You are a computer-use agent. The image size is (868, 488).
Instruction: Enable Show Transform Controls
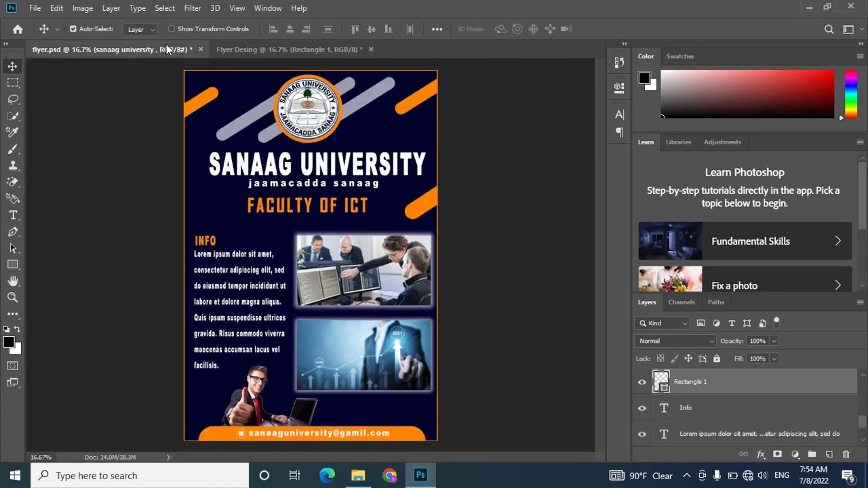[x=172, y=29]
